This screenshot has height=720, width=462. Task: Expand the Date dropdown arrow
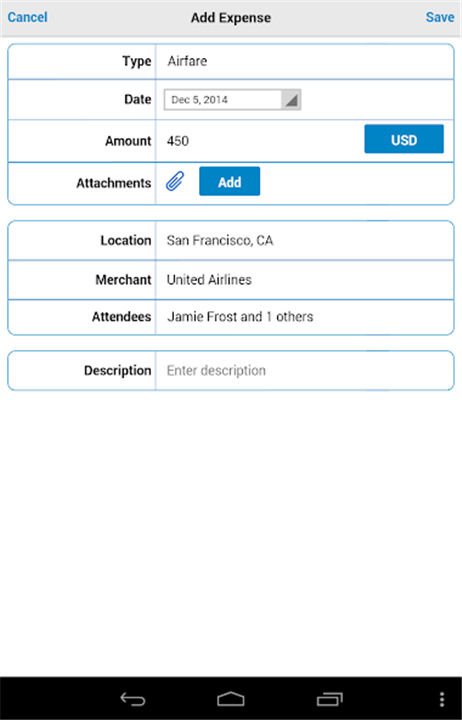[x=291, y=100]
